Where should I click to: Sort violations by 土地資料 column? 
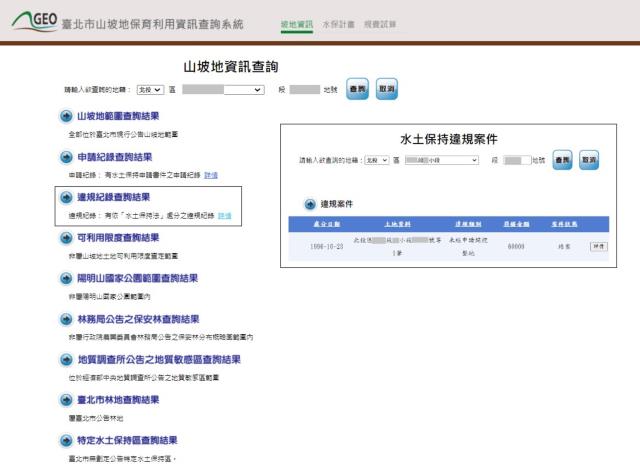(398, 224)
